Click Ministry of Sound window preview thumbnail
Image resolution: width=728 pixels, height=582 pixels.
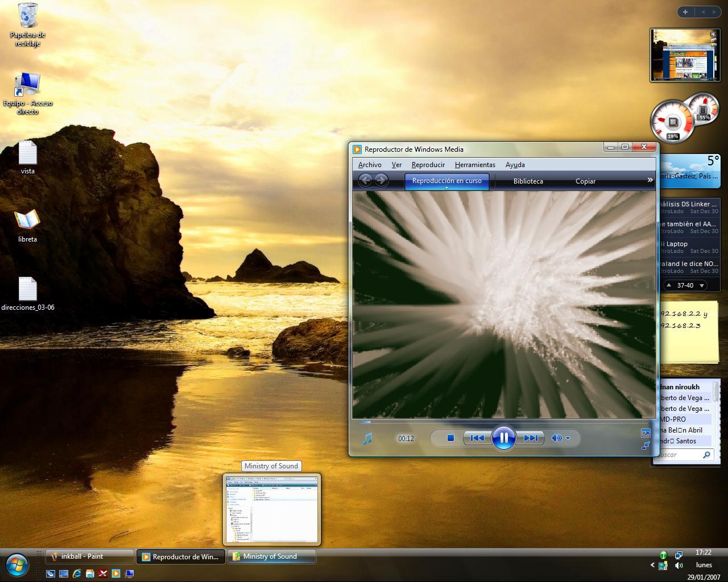coord(272,509)
